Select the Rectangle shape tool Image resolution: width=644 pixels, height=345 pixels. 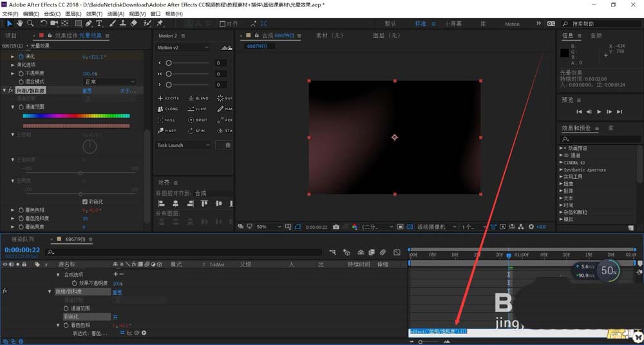coord(78,23)
